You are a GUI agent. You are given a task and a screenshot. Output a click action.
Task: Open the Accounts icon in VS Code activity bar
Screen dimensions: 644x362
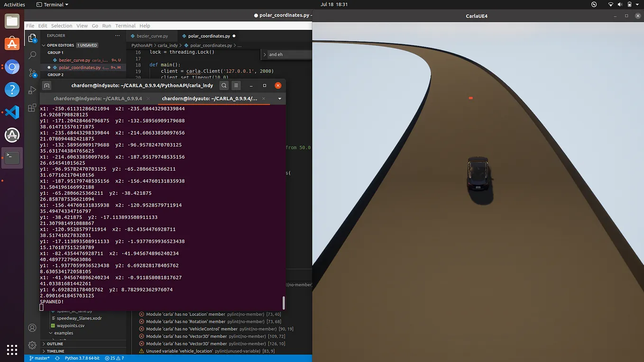[x=32, y=328]
